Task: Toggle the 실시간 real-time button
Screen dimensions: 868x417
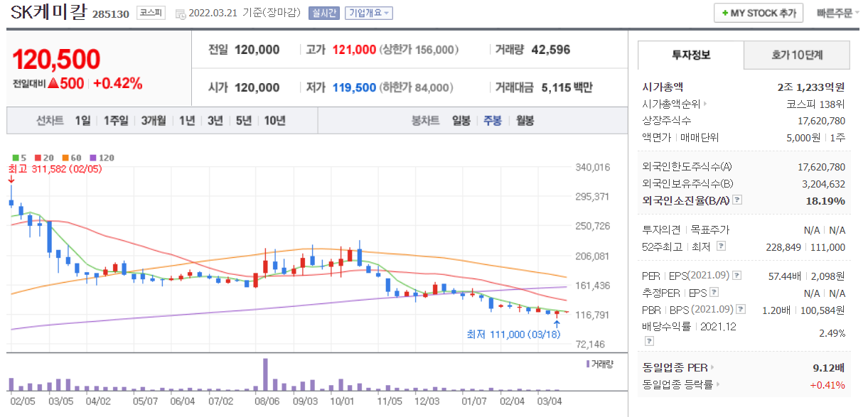Action: coord(326,13)
